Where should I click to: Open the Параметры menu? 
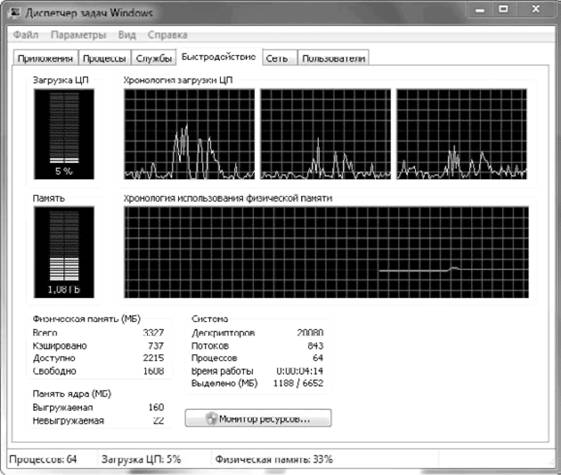pyautogui.click(x=78, y=35)
